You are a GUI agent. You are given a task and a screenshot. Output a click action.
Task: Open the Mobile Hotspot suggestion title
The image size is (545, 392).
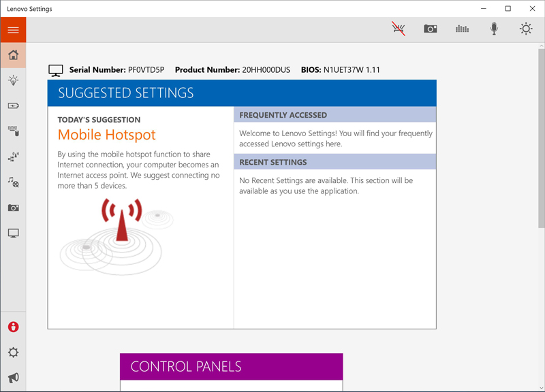[x=107, y=135]
